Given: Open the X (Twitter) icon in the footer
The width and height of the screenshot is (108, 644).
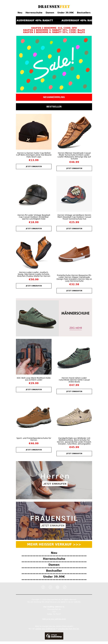Looking at the screenshot, I should (50, 587).
